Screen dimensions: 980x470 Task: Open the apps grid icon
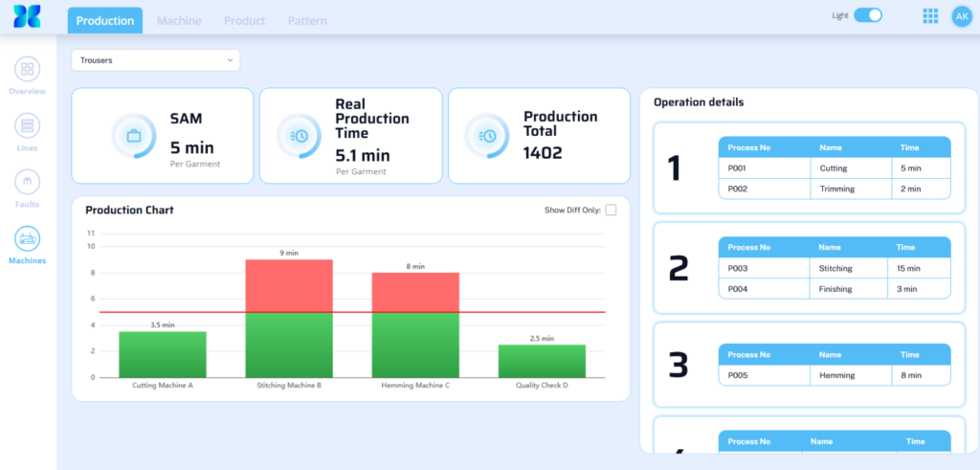[930, 15]
